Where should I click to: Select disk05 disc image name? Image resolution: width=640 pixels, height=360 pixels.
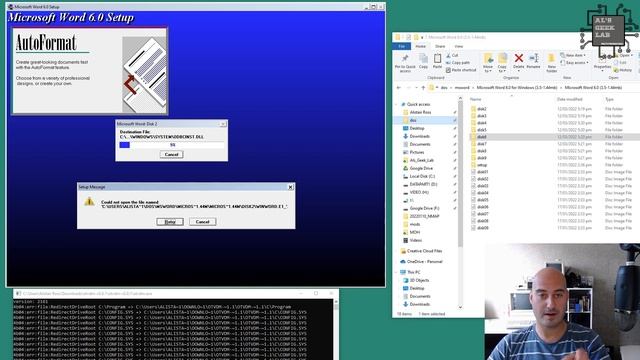point(483,200)
